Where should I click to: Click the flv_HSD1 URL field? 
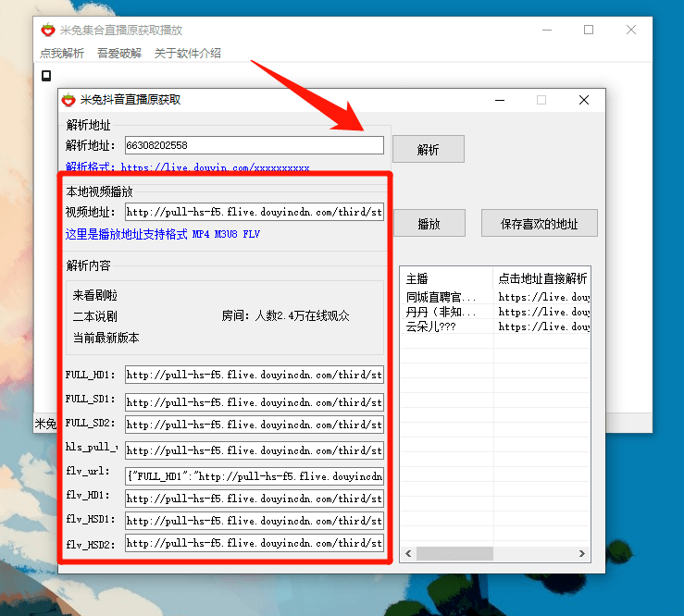(255, 521)
